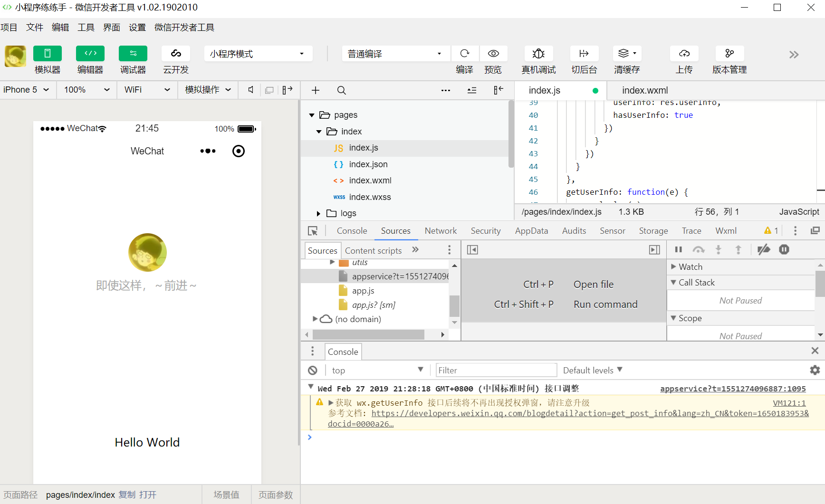Open devtools customize menu dots
The height and width of the screenshot is (504, 825).
click(x=795, y=231)
